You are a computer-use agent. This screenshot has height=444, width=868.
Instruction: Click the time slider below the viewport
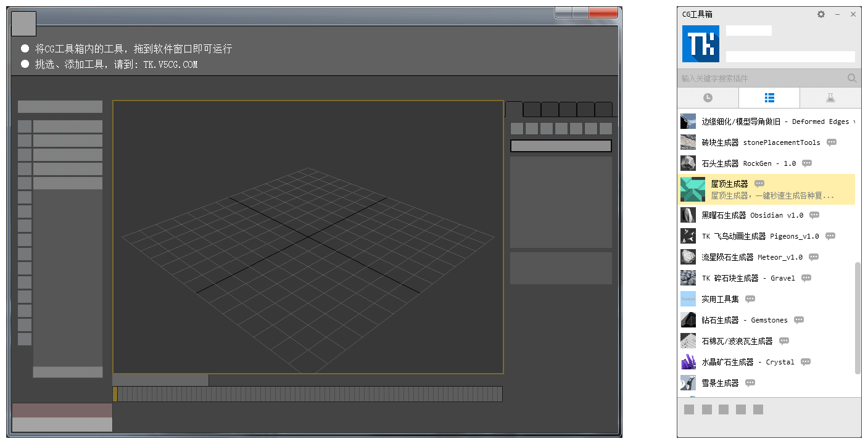coord(307,393)
